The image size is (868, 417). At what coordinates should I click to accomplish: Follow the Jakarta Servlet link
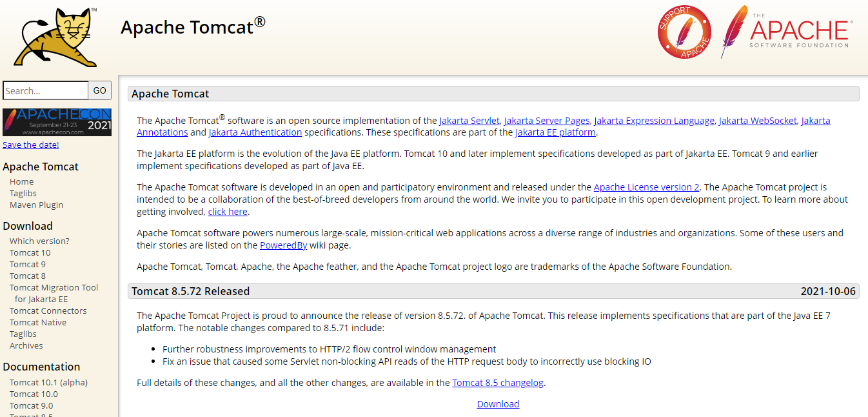(x=469, y=121)
